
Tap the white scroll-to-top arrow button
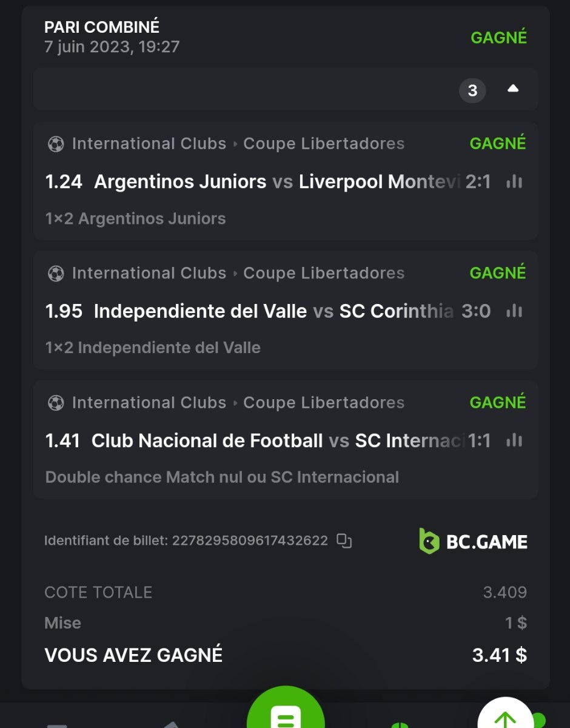(506, 717)
